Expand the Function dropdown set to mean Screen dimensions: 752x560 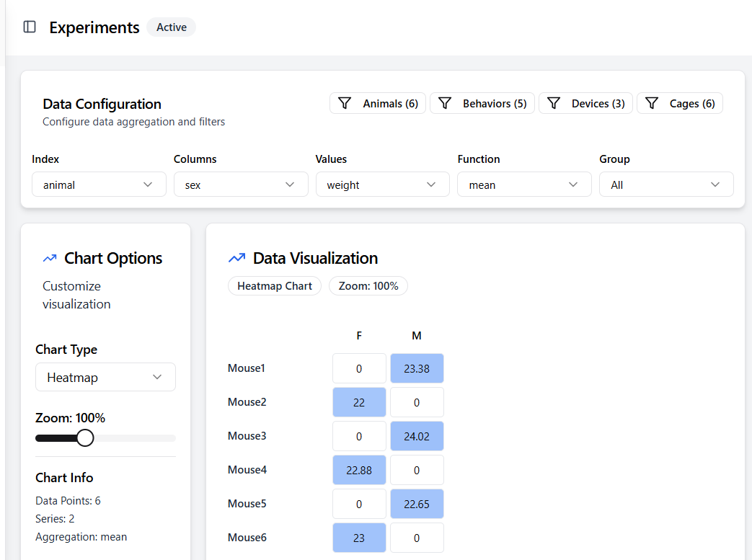click(524, 185)
